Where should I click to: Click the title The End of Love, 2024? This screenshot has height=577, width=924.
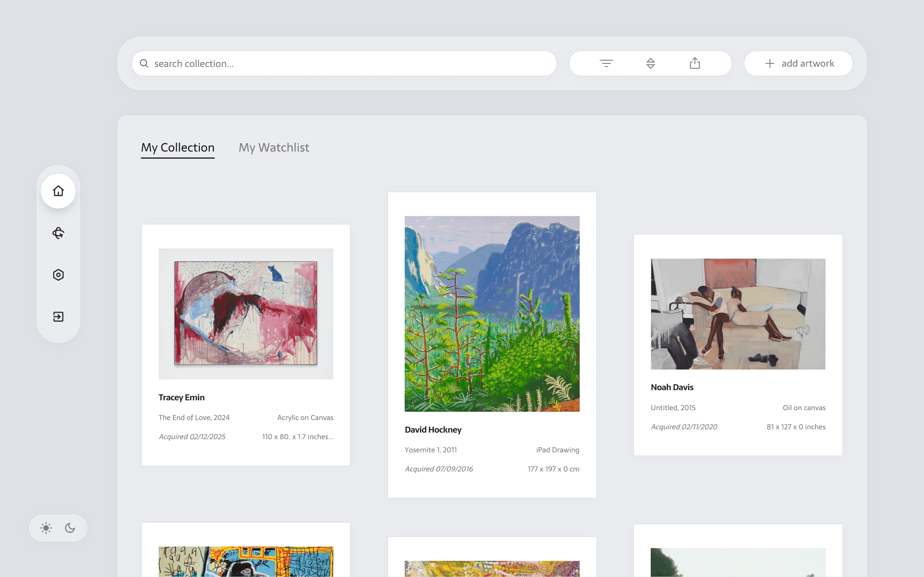pyautogui.click(x=194, y=417)
